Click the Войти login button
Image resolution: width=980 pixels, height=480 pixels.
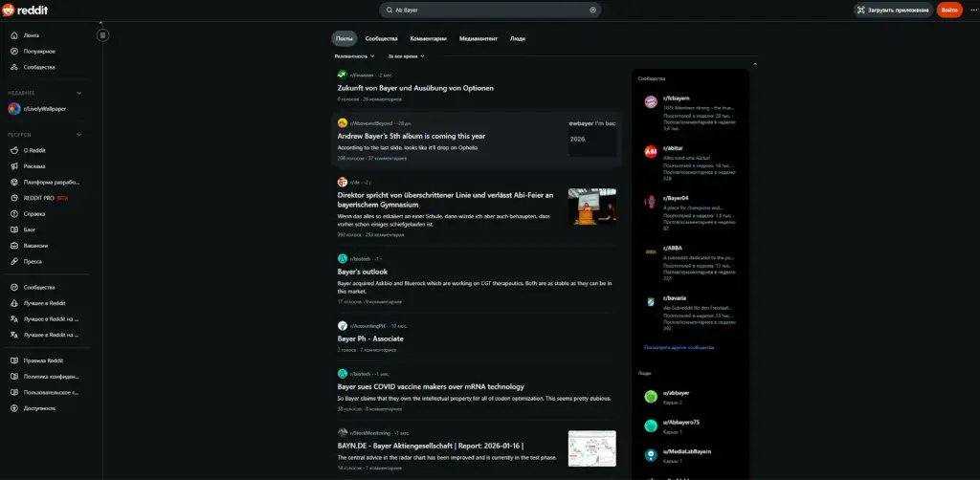(948, 10)
